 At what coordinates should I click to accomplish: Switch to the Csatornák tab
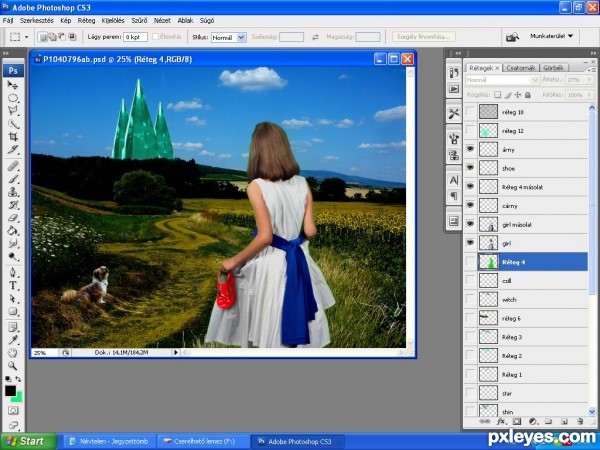click(x=520, y=68)
